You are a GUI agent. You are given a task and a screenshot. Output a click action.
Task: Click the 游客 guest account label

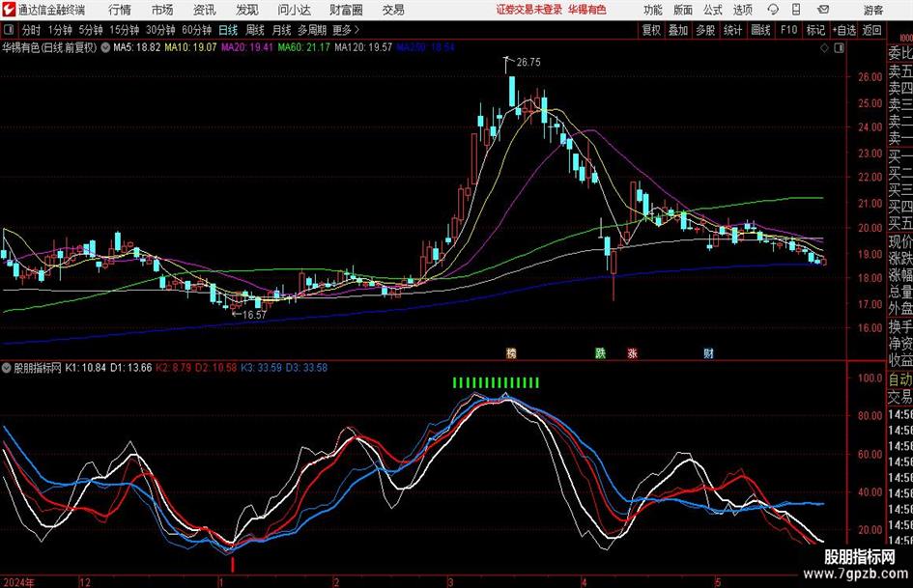point(872,10)
